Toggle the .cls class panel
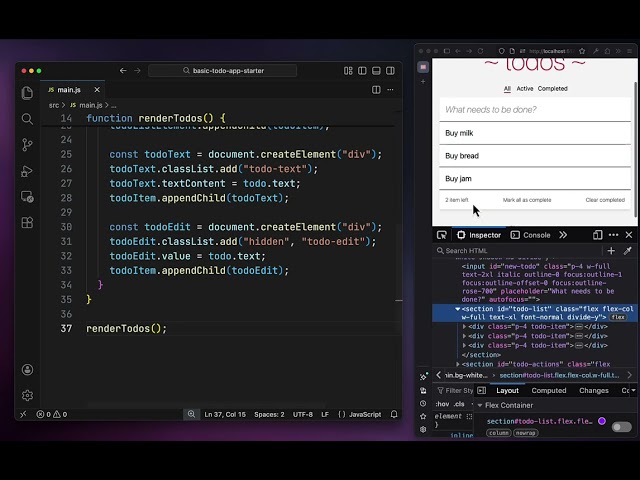Screen dimensions: 640x480 click(x=459, y=404)
